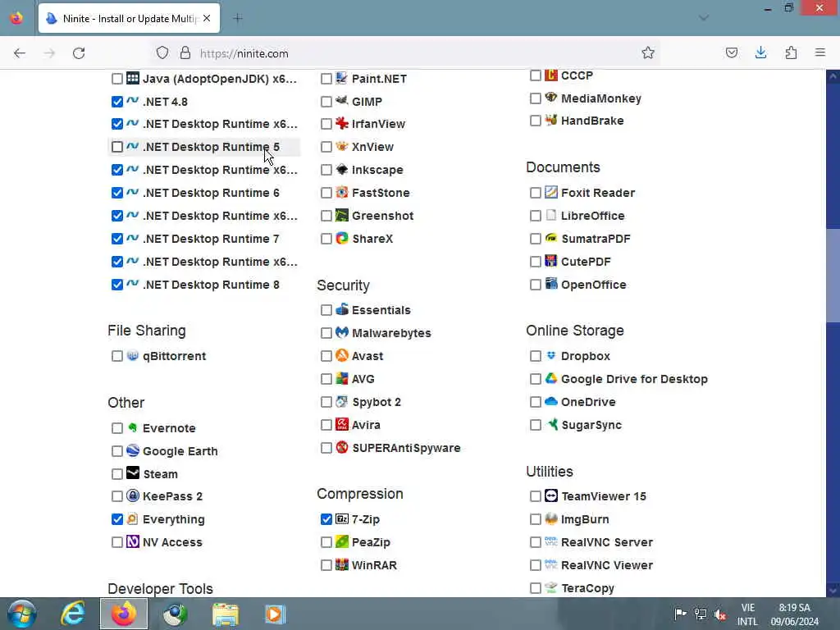The image size is (840, 630).
Task: Click the TeamViewer 15 icon
Action: [551, 495]
